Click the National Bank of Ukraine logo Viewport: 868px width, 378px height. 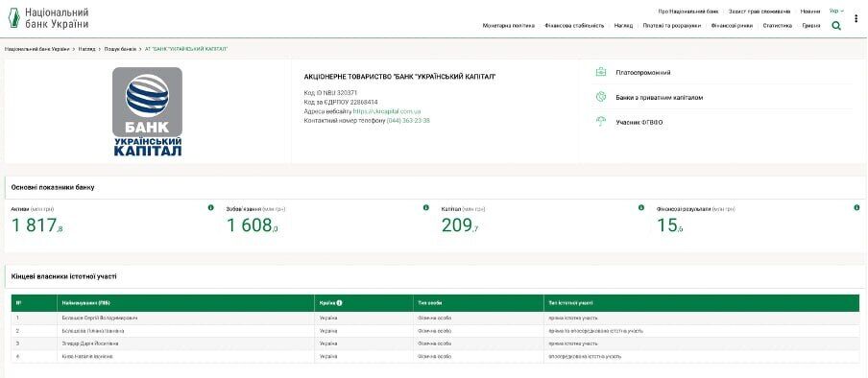[49, 17]
